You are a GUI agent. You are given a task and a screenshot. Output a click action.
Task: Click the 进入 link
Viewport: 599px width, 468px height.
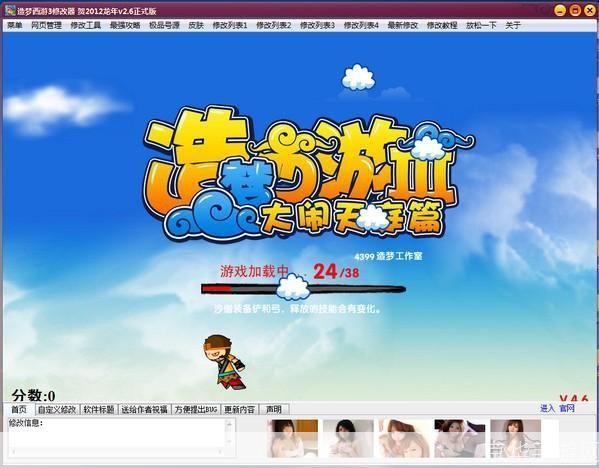click(x=547, y=408)
